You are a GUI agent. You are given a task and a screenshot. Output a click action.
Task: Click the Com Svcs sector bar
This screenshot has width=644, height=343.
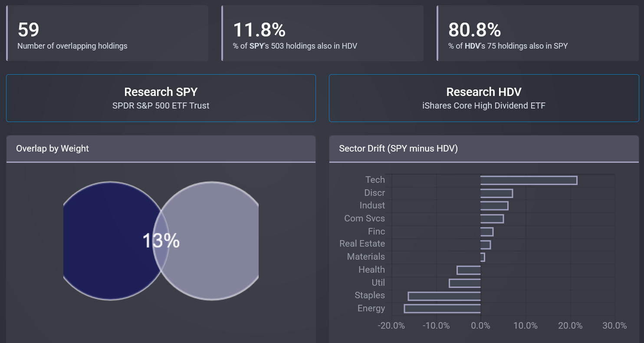[x=492, y=219]
